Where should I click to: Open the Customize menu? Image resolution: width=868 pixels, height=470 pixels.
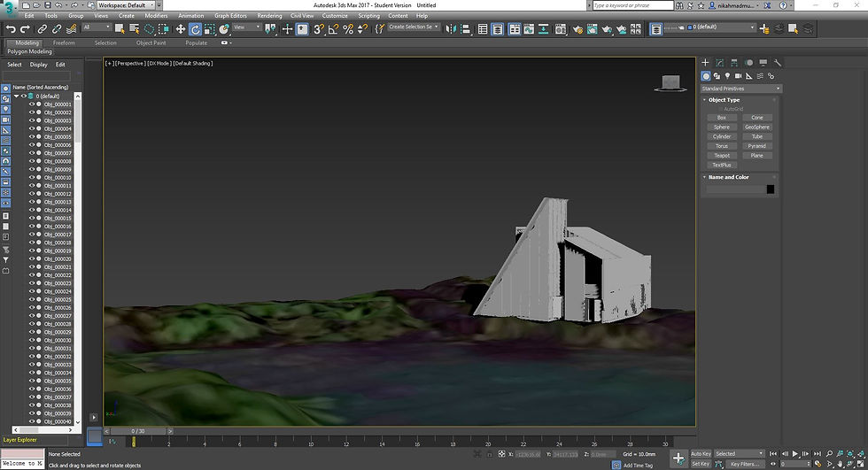click(335, 15)
